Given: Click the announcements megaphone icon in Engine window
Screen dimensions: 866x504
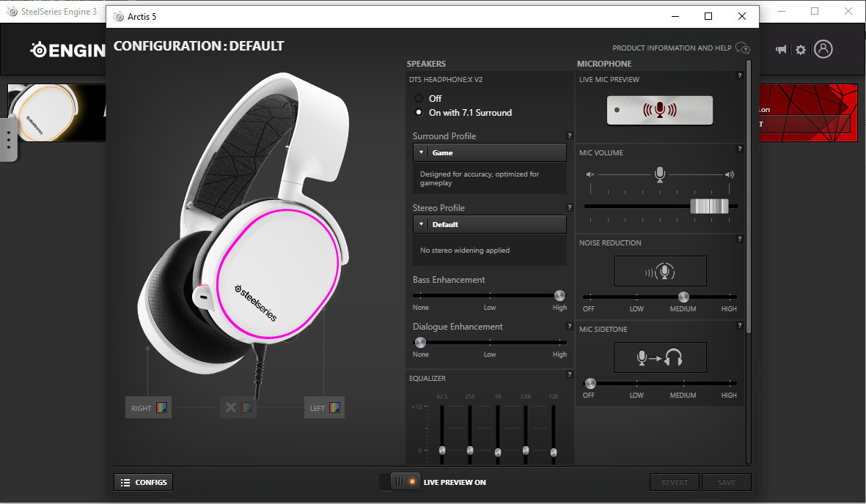Looking at the screenshot, I should tap(781, 50).
